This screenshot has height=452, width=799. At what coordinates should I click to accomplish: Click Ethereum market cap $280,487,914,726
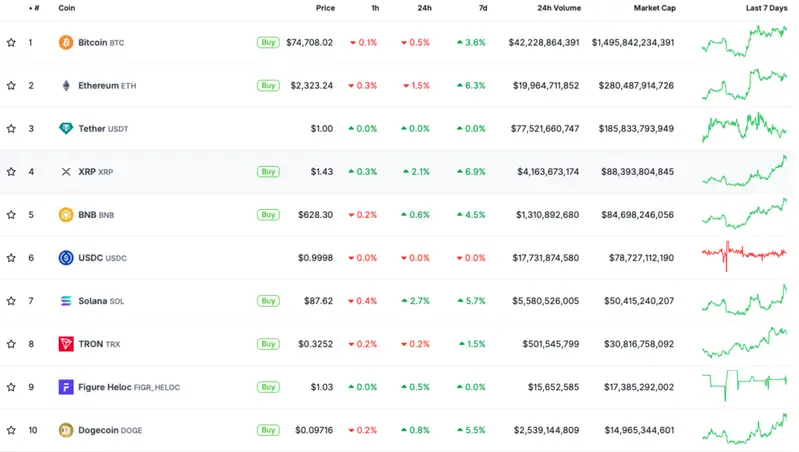click(x=636, y=86)
